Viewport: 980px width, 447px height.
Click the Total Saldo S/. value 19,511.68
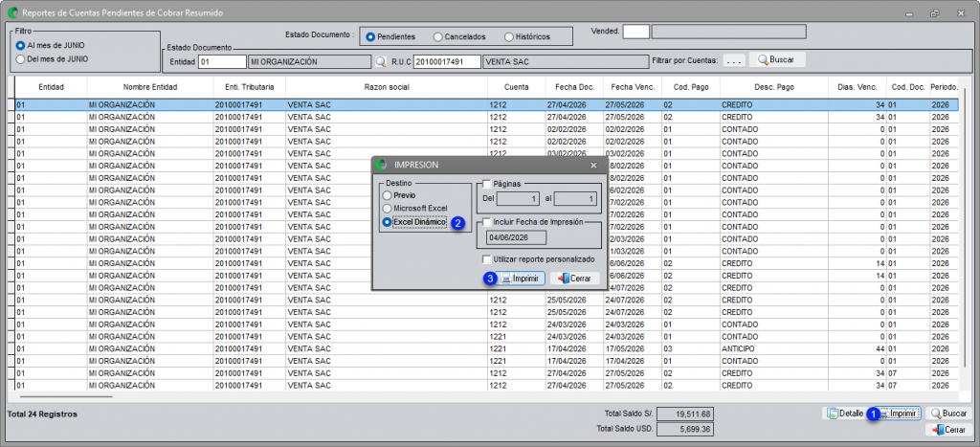[x=685, y=413]
